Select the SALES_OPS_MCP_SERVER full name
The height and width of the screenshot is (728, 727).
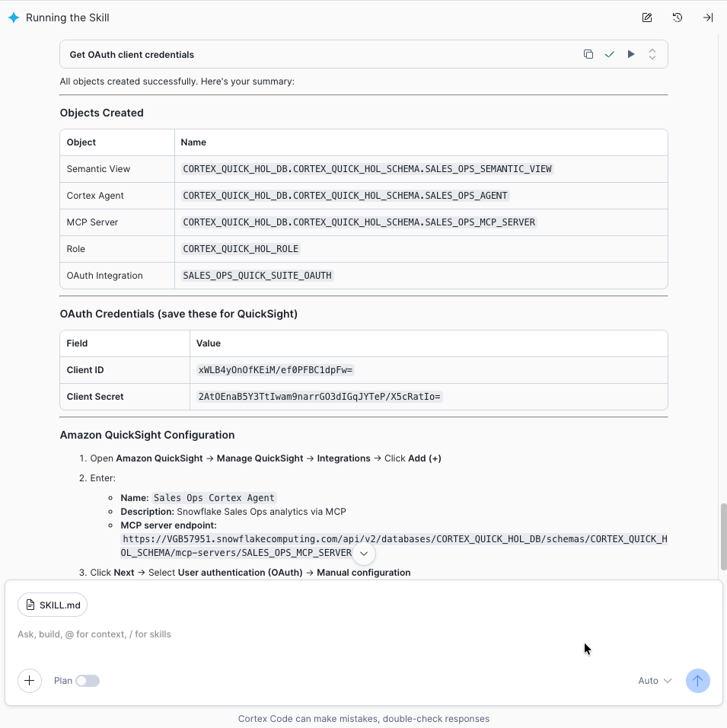pos(359,222)
